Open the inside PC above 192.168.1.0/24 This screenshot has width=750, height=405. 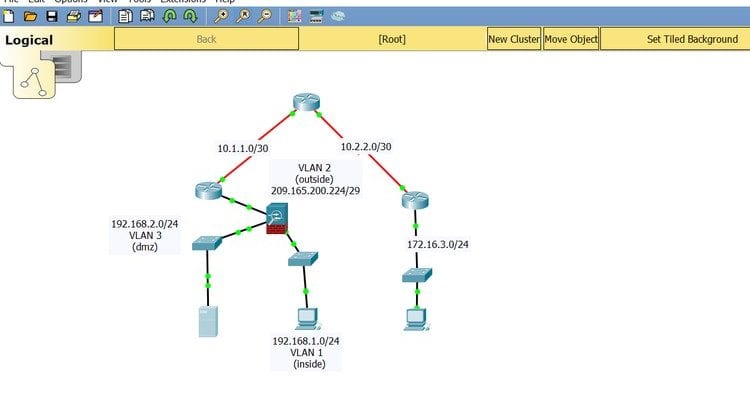[307, 319]
